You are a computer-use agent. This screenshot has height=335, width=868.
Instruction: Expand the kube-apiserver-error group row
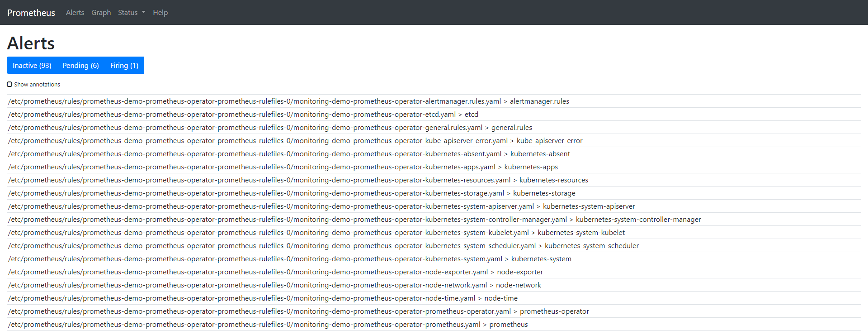434,141
